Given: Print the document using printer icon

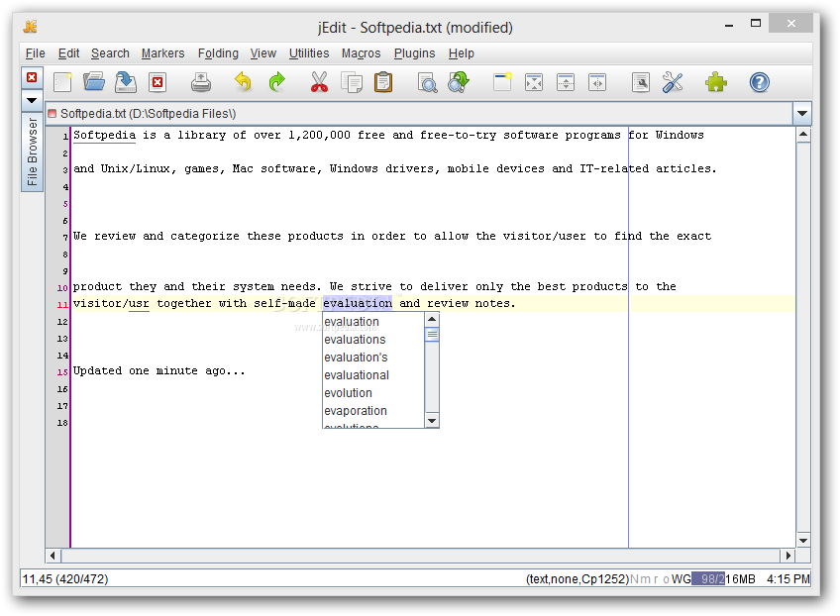Looking at the screenshot, I should click(201, 82).
